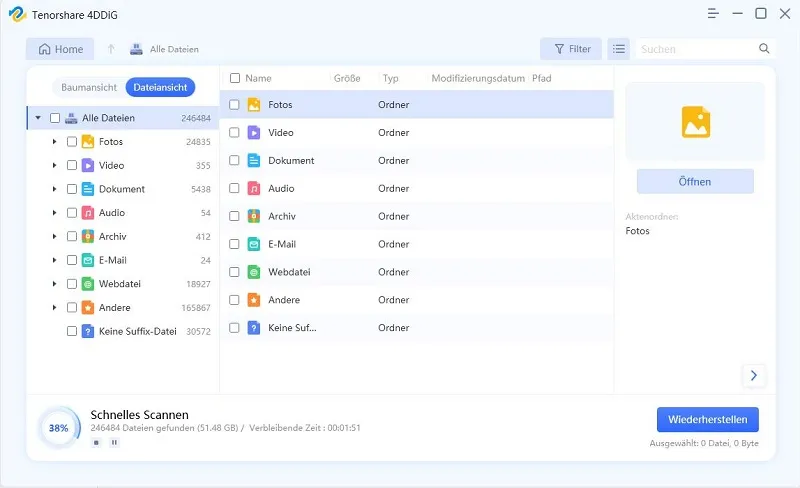
Task: Pause the scan with the pause icon
Action: (114, 442)
